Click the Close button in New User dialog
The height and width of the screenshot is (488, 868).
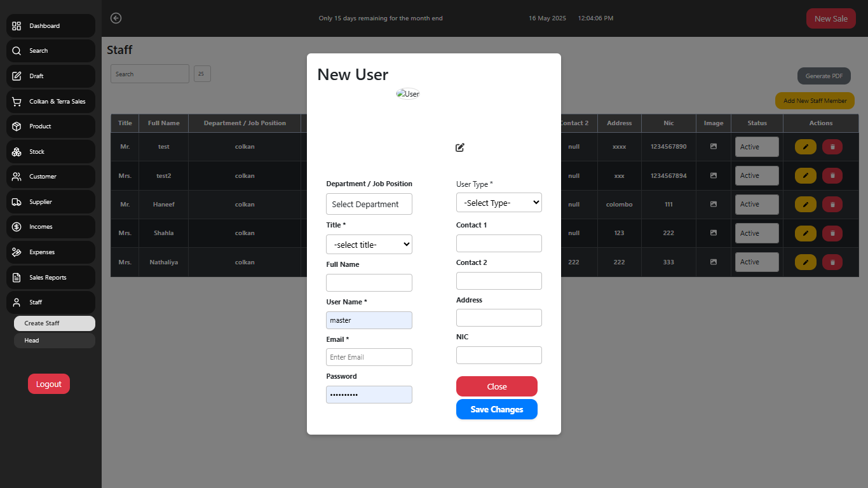click(x=497, y=386)
